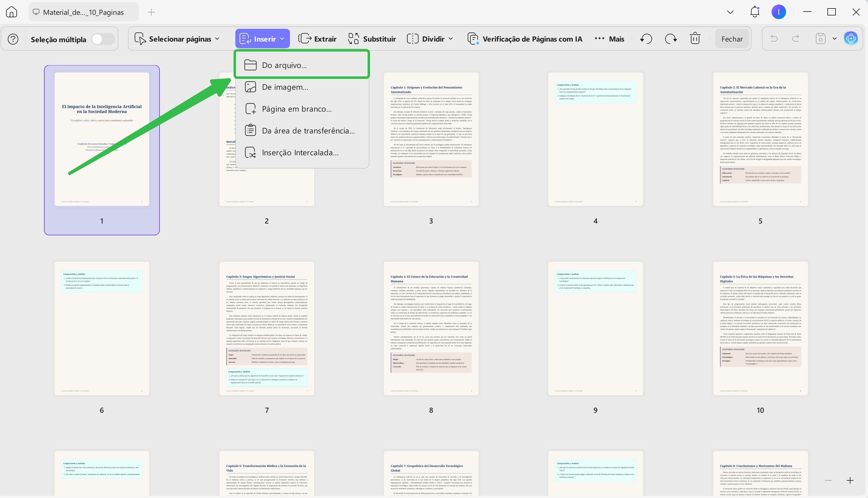The width and height of the screenshot is (868, 498).
Task: Click the Inserção Intercalada shuffle icon
Action: (250, 152)
